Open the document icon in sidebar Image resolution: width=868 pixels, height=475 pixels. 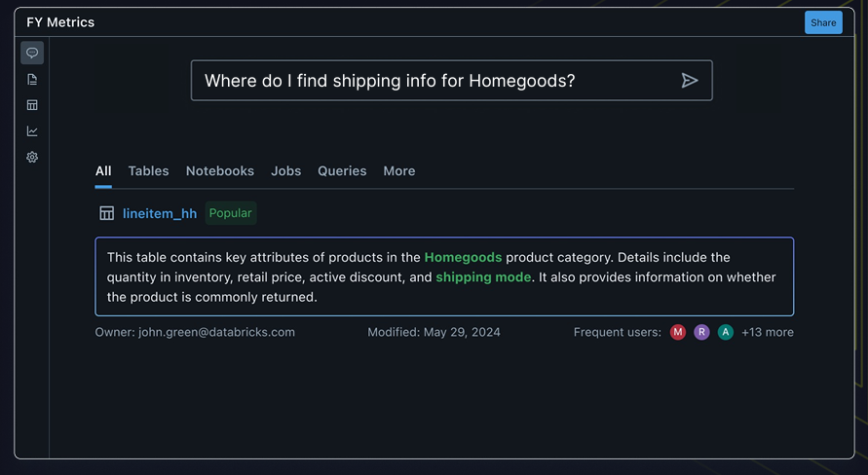pos(32,80)
